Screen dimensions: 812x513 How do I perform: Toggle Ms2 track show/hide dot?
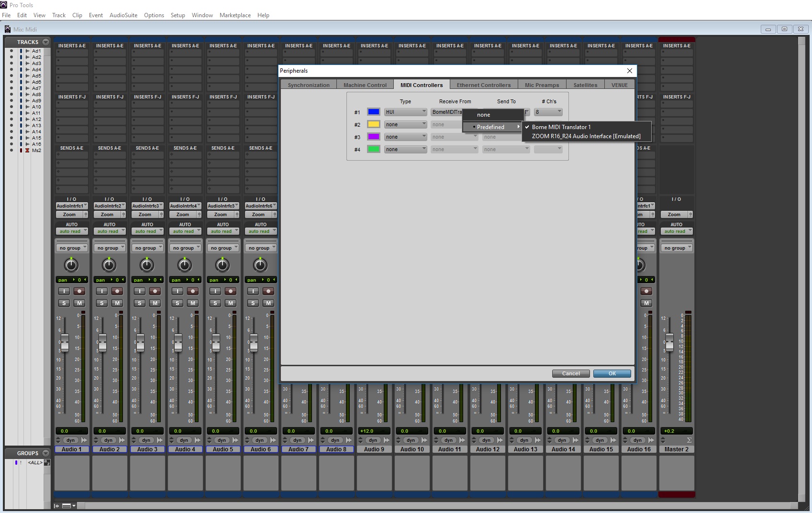point(11,151)
